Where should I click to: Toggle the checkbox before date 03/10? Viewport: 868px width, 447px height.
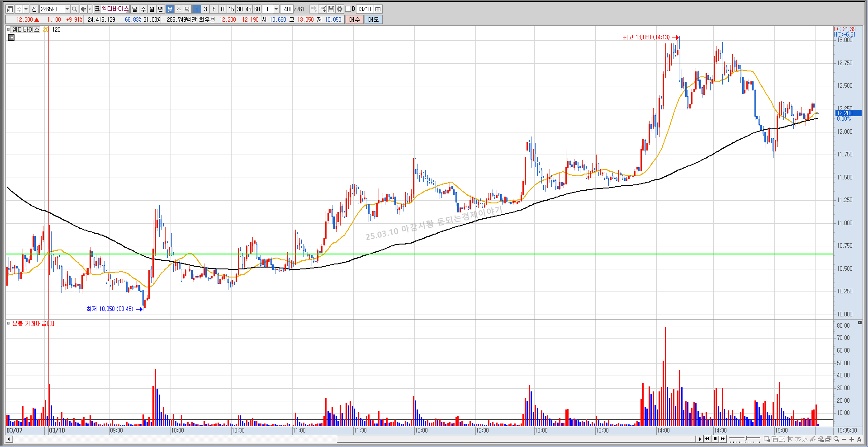[348, 9]
